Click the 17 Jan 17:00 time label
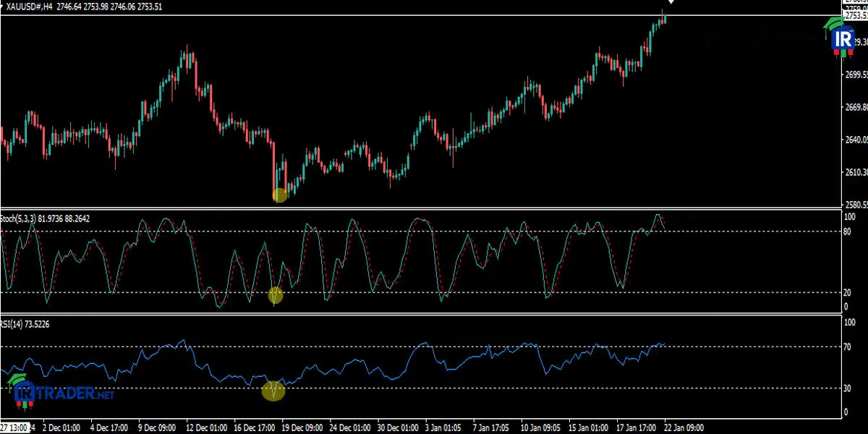Image resolution: width=868 pixels, height=434 pixels. coord(637,427)
